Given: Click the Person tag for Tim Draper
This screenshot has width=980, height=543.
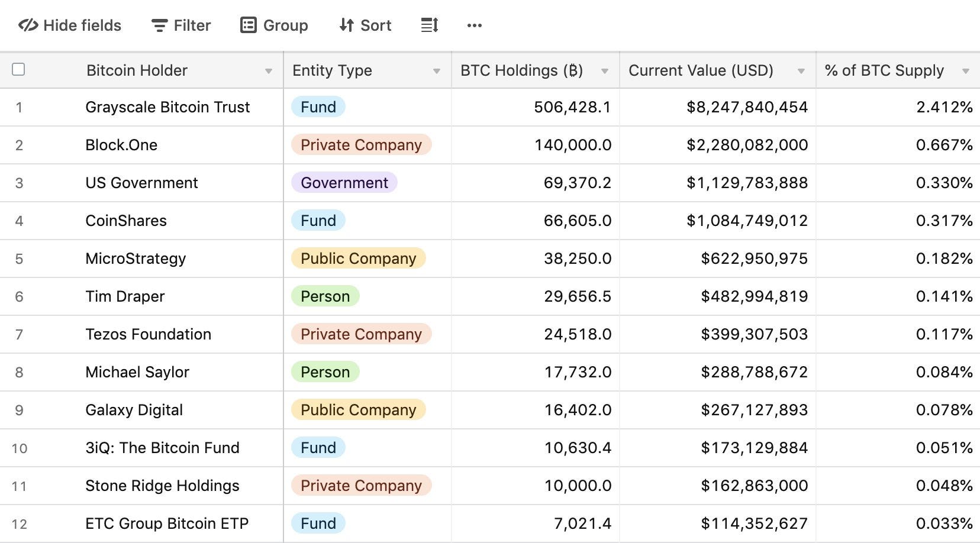Looking at the screenshot, I should 325,296.
